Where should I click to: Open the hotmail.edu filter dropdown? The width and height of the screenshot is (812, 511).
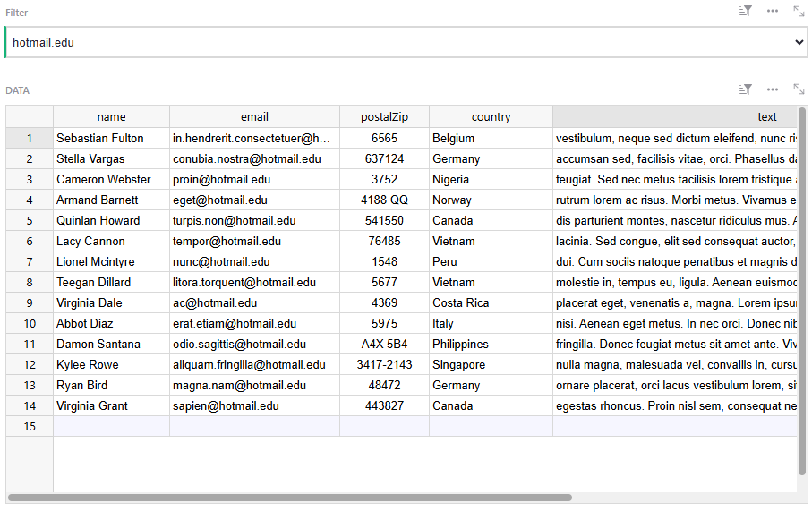pos(406,42)
